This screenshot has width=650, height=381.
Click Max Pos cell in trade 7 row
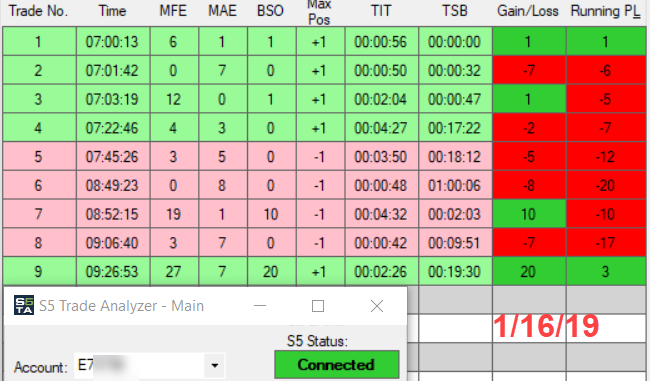320,214
